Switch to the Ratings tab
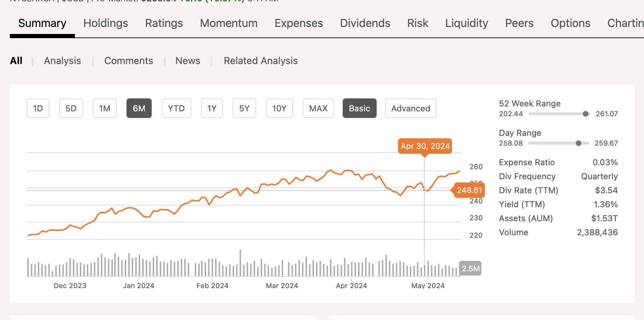 [164, 23]
